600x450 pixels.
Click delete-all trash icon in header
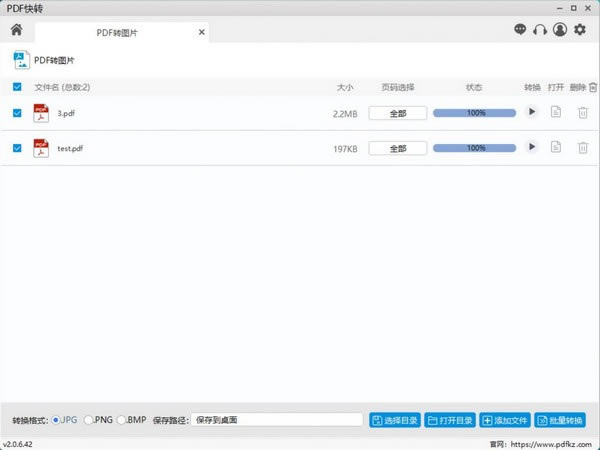[593, 87]
